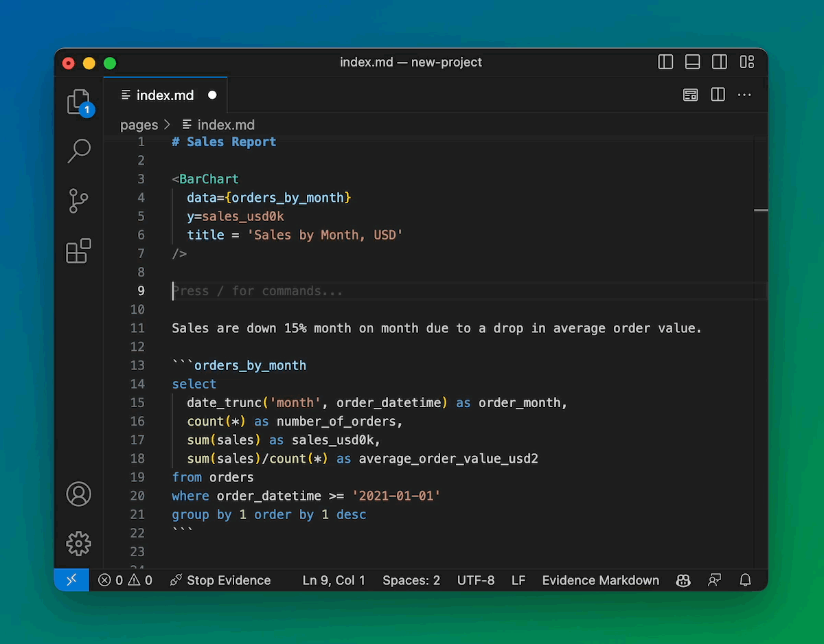This screenshot has width=824, height=644.
Task: Click the 'select' keyword on line 14
Action: coord(194,384)
